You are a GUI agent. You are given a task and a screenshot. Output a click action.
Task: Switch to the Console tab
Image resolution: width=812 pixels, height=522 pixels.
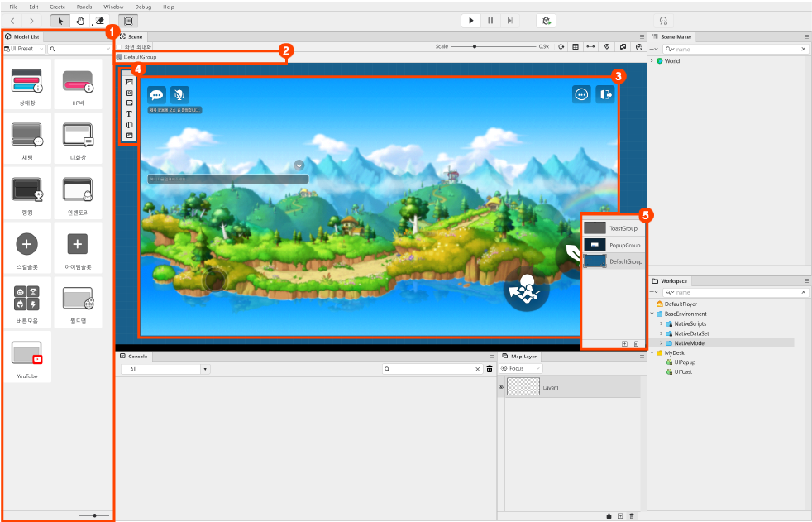134,357
